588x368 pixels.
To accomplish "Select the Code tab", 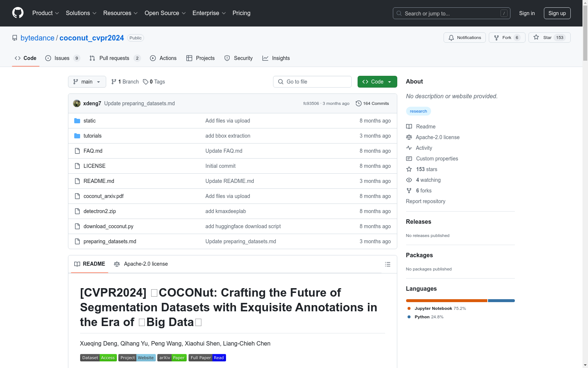I will coord(26,58).
